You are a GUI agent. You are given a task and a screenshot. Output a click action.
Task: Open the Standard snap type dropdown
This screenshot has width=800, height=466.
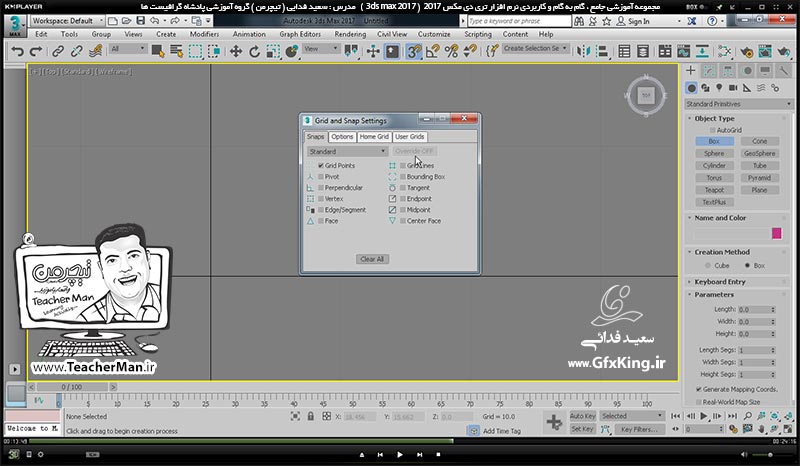(x=347, y=152)
